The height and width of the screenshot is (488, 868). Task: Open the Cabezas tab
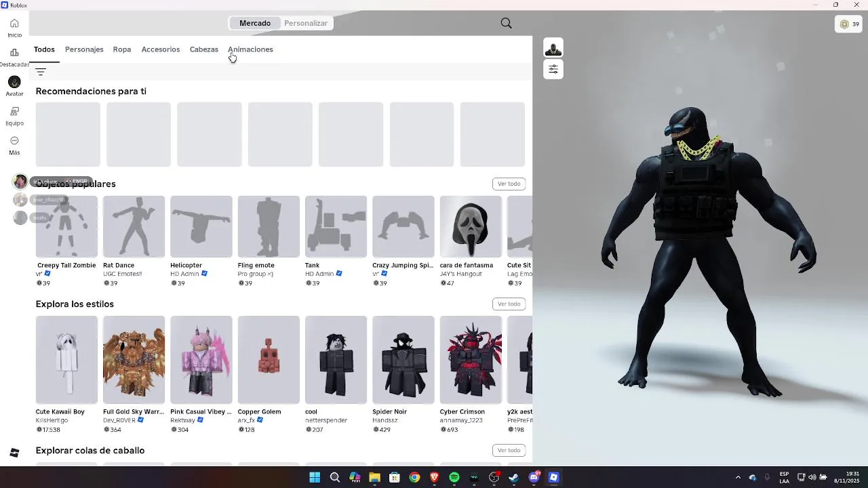(x=204, y=49)
